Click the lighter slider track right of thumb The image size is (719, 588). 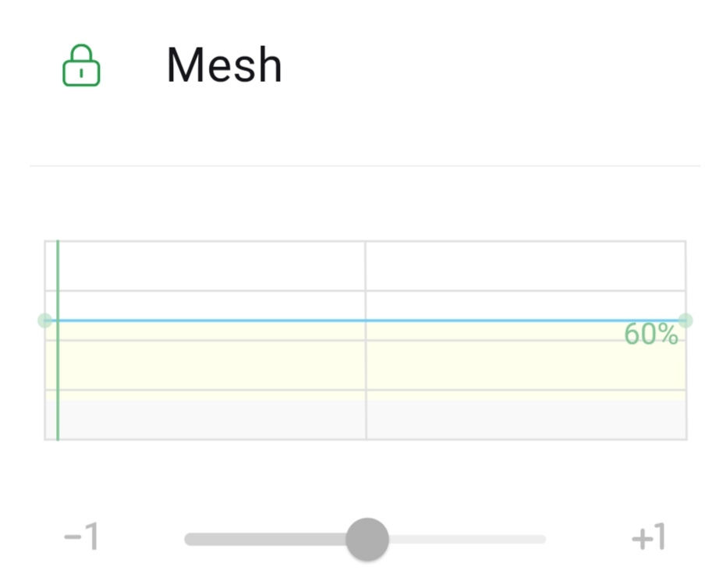pyautogui.click(x=468, y=539)
